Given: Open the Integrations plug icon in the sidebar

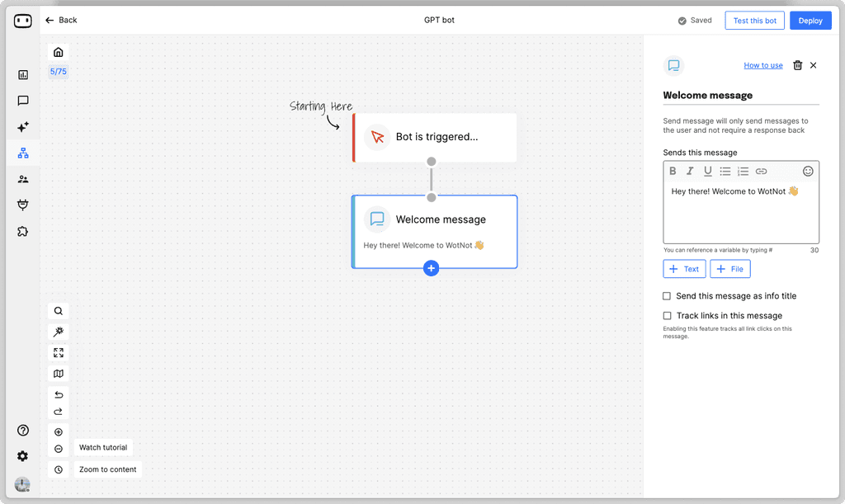Looking at the screenshot, I should (x=22, y=205).
